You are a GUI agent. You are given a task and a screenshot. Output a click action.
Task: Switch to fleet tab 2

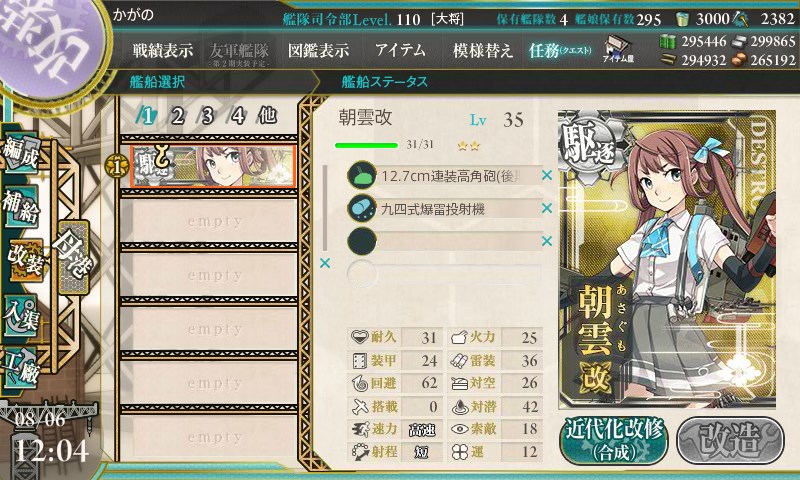[x=177, y=116]
